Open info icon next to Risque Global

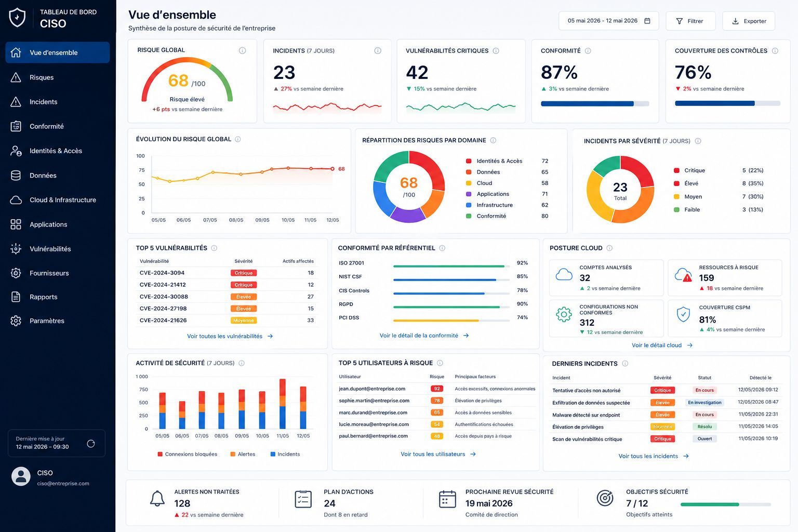click(x=242, y=50)
